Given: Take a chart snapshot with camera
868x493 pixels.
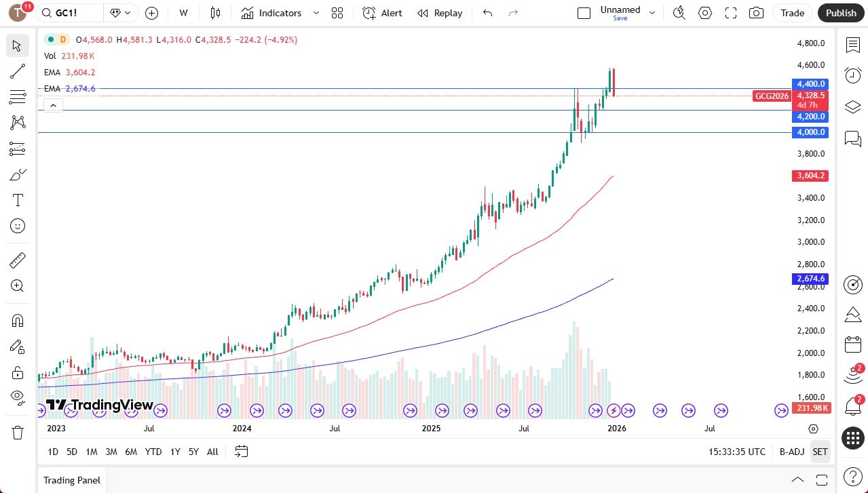Looking at the screenshot, I should (755, 13).
